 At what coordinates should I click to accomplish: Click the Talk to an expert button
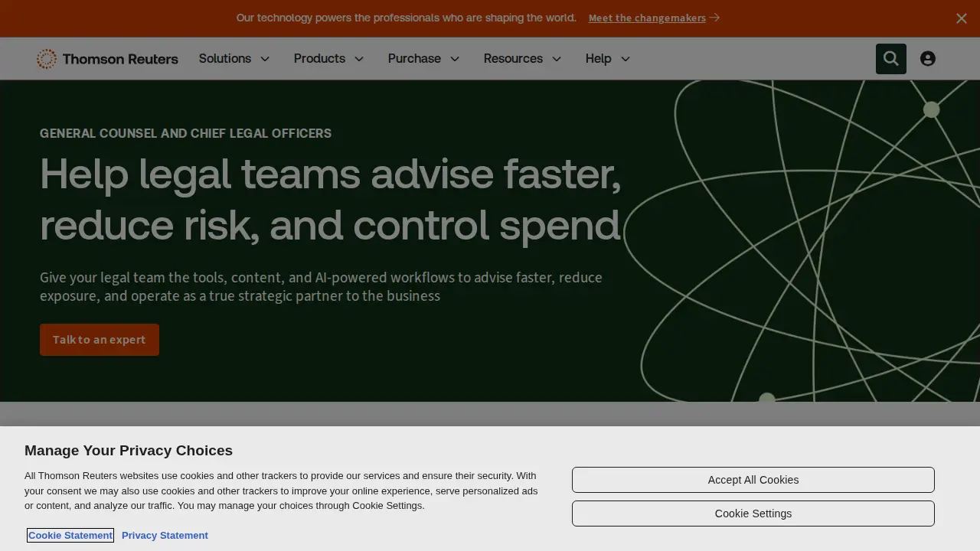coord(100,340)
